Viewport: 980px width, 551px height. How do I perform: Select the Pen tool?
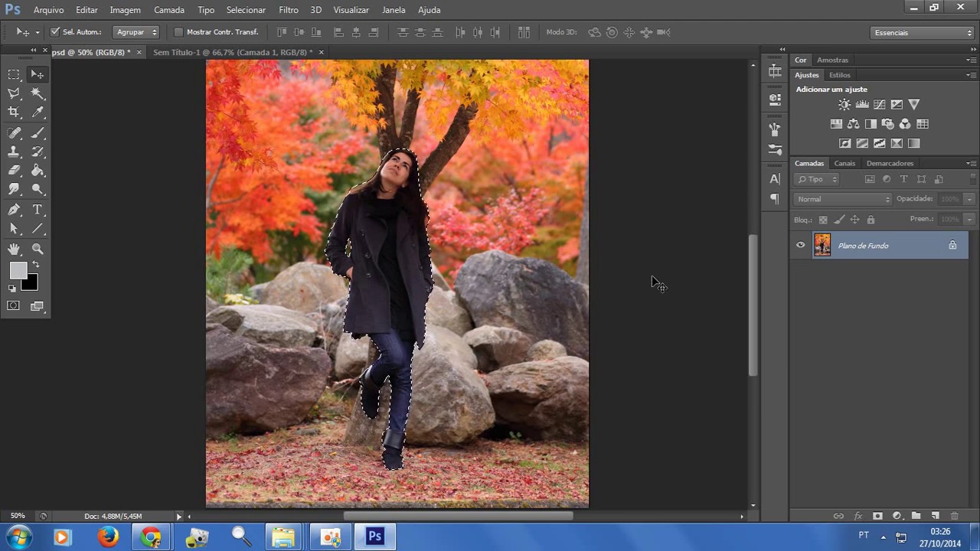pos(14,210)
